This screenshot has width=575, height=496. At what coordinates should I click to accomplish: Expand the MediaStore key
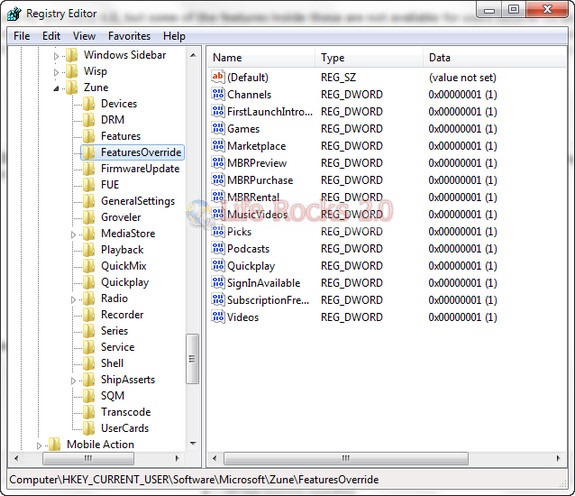coord(73,235)
